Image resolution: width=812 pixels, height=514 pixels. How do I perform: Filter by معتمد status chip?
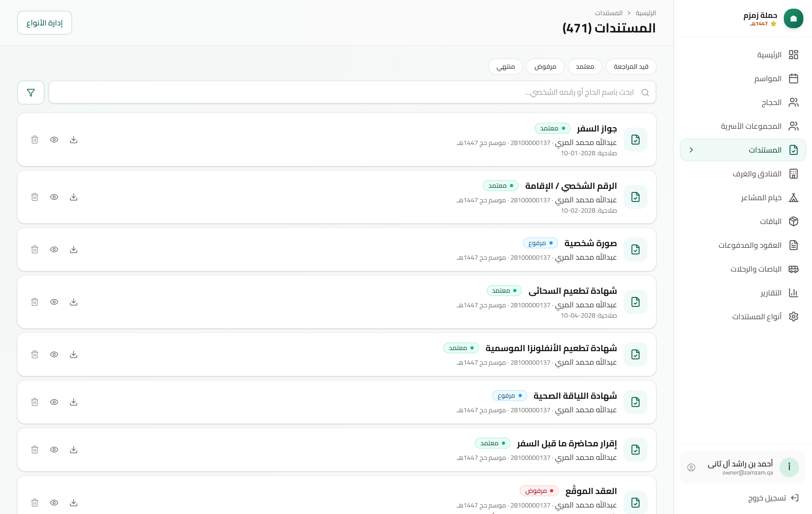pos(585,67)
